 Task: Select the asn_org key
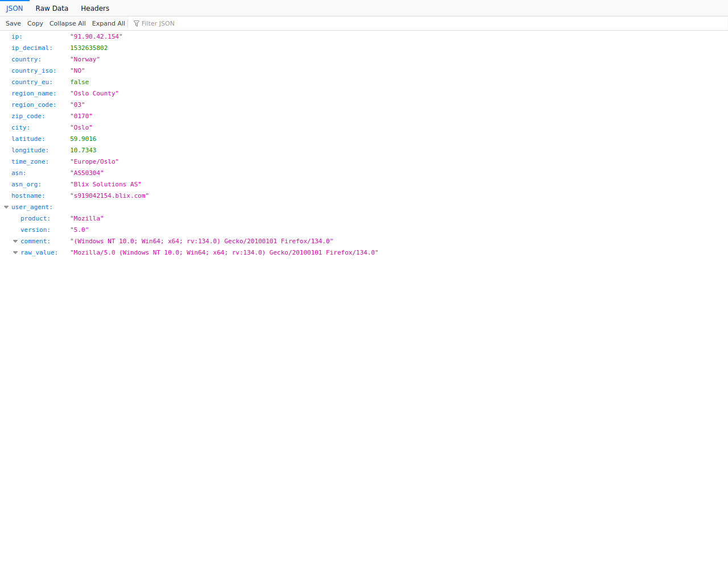(x=26, y=185)
